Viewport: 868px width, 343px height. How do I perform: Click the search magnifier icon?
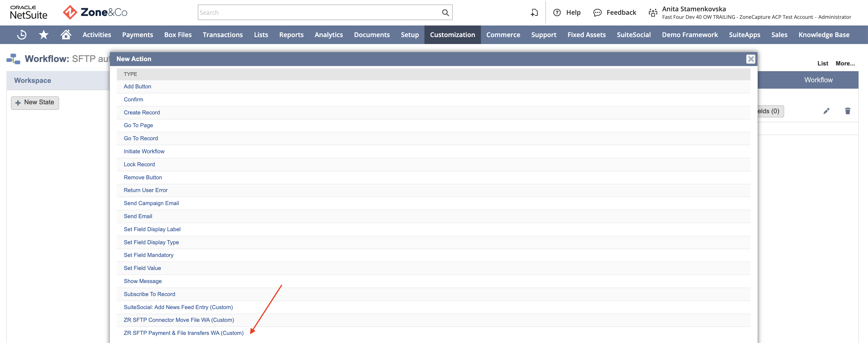click(x=445, y=12)
